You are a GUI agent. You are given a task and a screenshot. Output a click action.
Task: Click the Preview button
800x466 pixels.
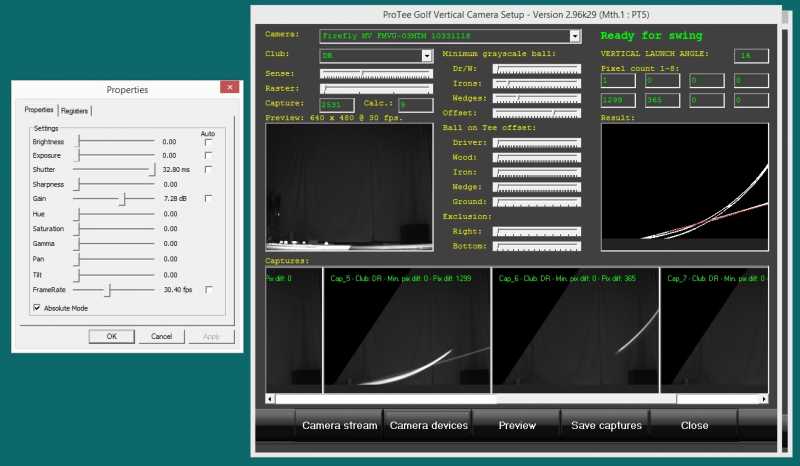click(x=517, y=425)
